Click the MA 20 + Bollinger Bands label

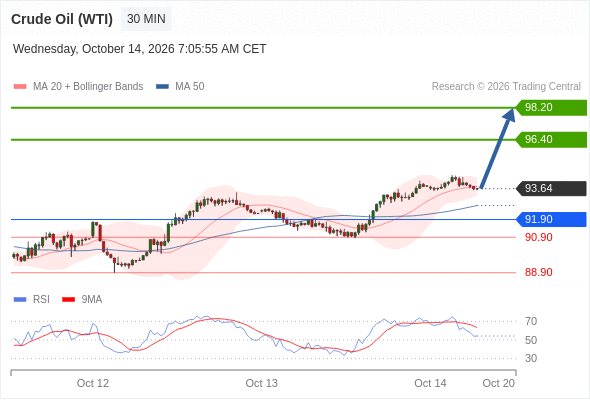click(88, 87)
